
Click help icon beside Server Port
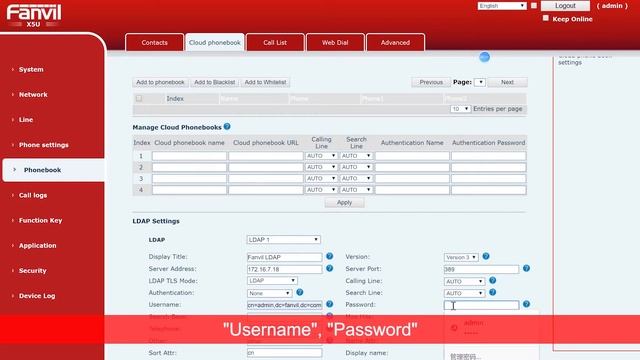pyautogui.click(x=526, y=269)
